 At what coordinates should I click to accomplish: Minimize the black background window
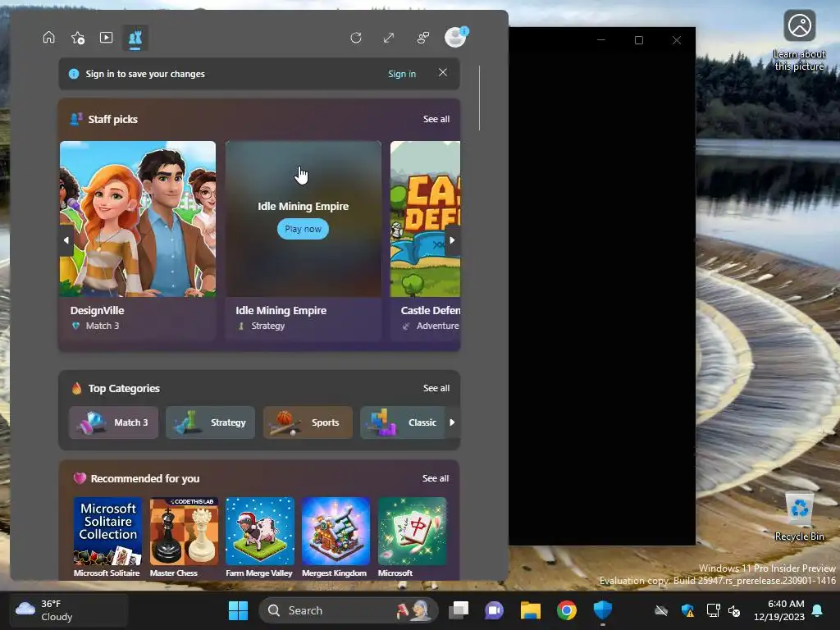click(601, 40)
